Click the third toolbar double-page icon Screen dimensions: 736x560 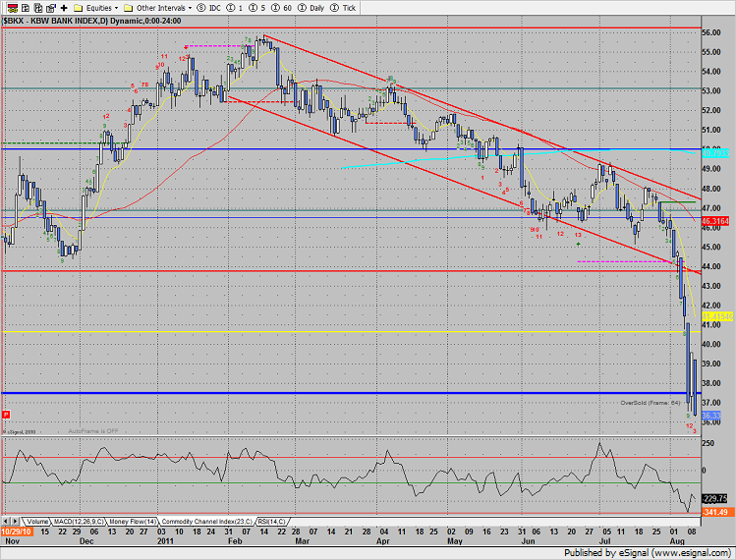[x=38, y=8]
